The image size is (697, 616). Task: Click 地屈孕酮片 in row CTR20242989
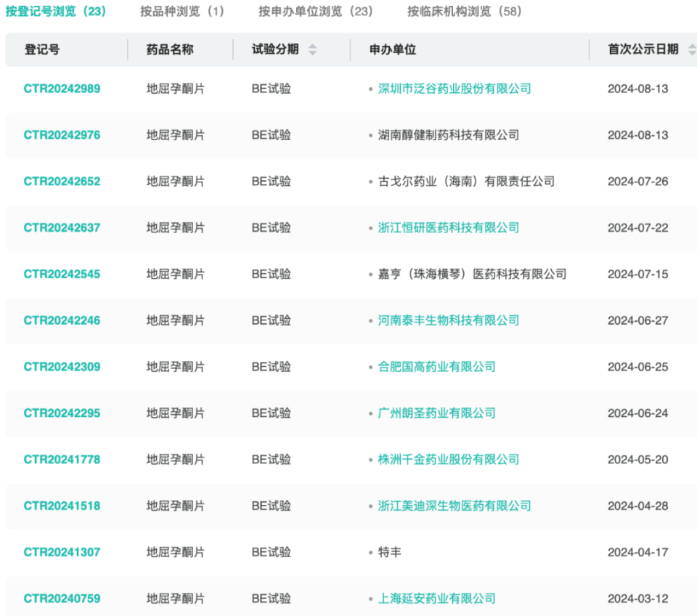[176, 89]
